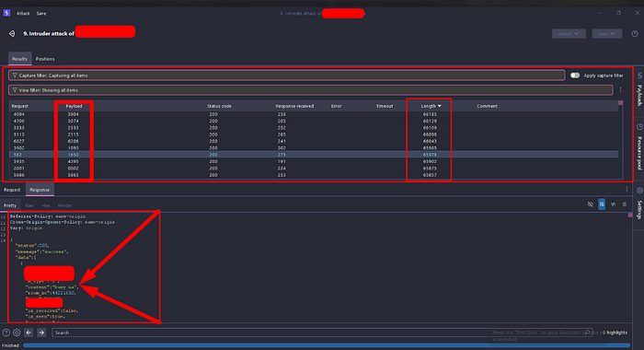Screen dimensions: 644x350
Task: Click the attack progress bar
Action: coord(326,345)
